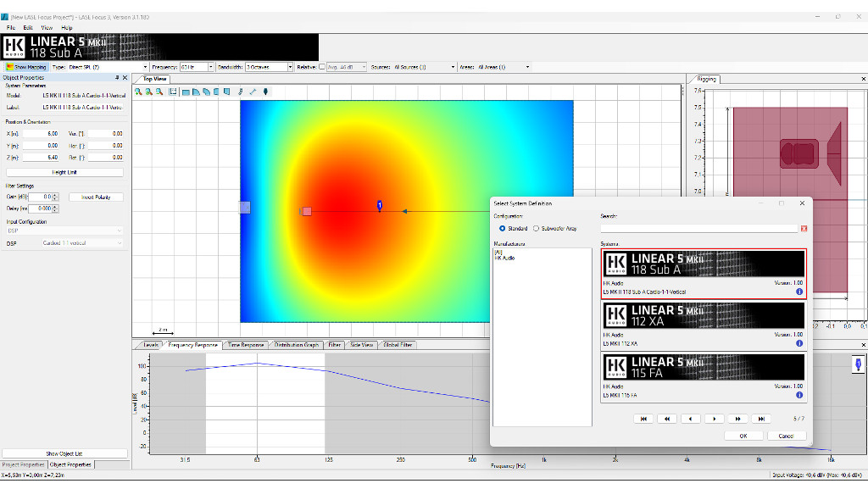Clear the search field with red icon

point(804,229)
